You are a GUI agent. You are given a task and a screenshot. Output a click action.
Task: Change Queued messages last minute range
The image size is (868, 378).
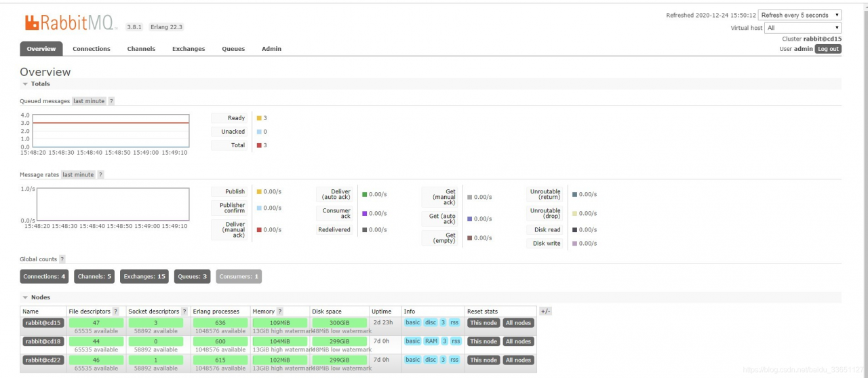click(x=90, y=101)
